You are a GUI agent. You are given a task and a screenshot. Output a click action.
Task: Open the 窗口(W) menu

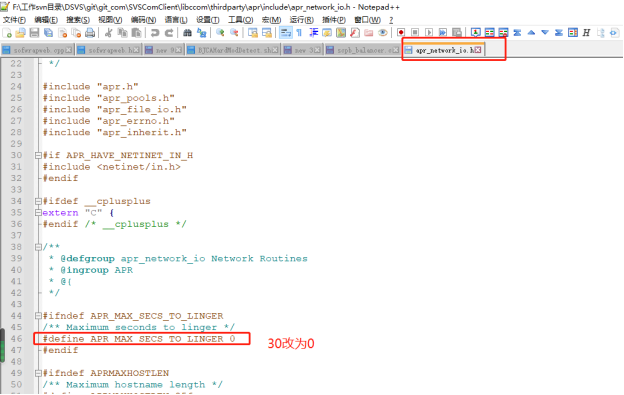[367, 19]
